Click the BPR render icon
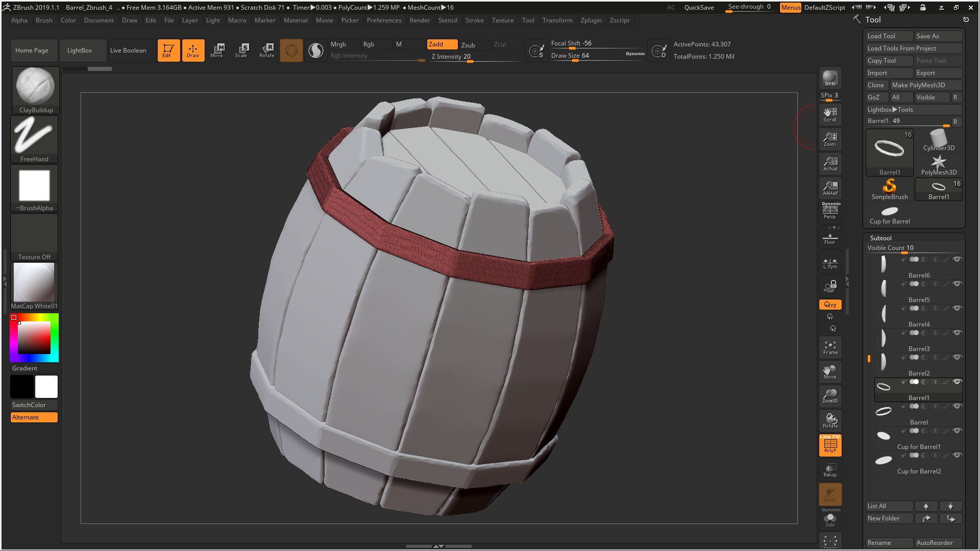The height and width of the screenshot is (551, 980). [x=830, y=79]
